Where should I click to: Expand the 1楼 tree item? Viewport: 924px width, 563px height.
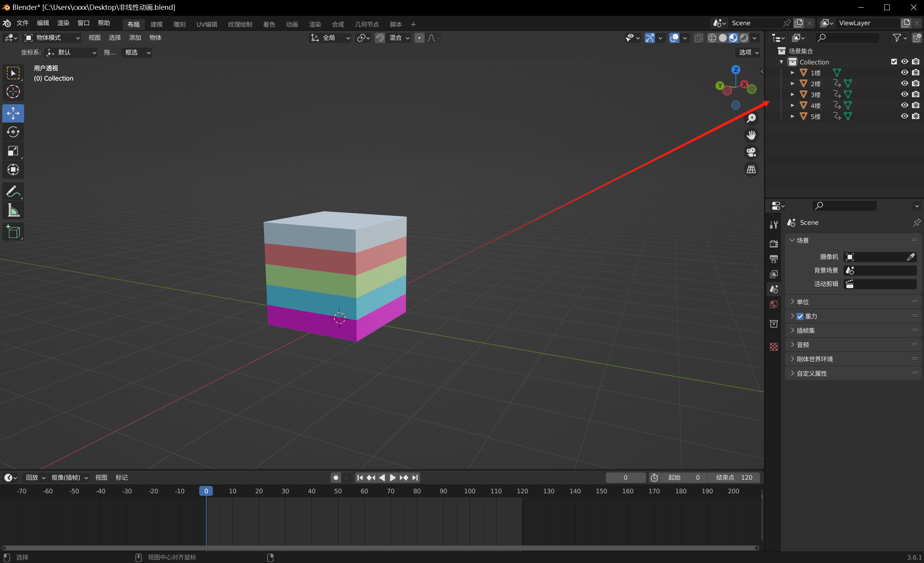pyautogui.click(x=793, y=73)
